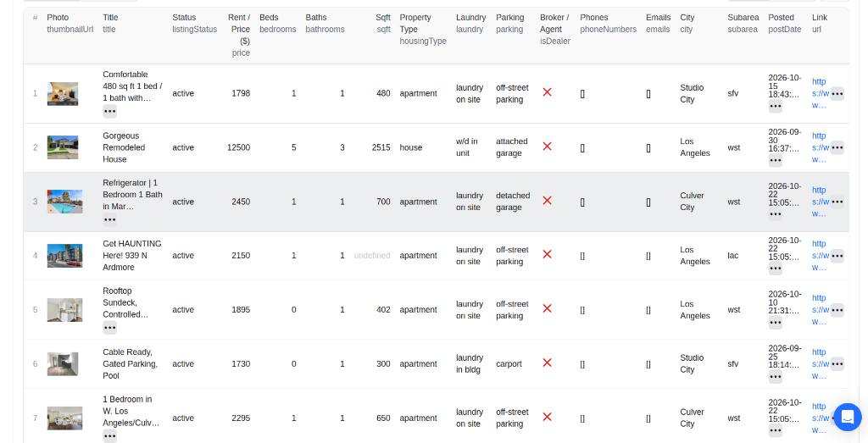This screenshot has height=443, width=868.
Task: Show full link for Cable Ready listing
Action: tap(837, 364)
